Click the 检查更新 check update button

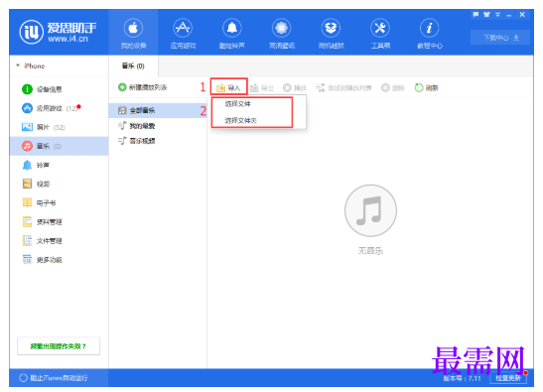[508, 378]
